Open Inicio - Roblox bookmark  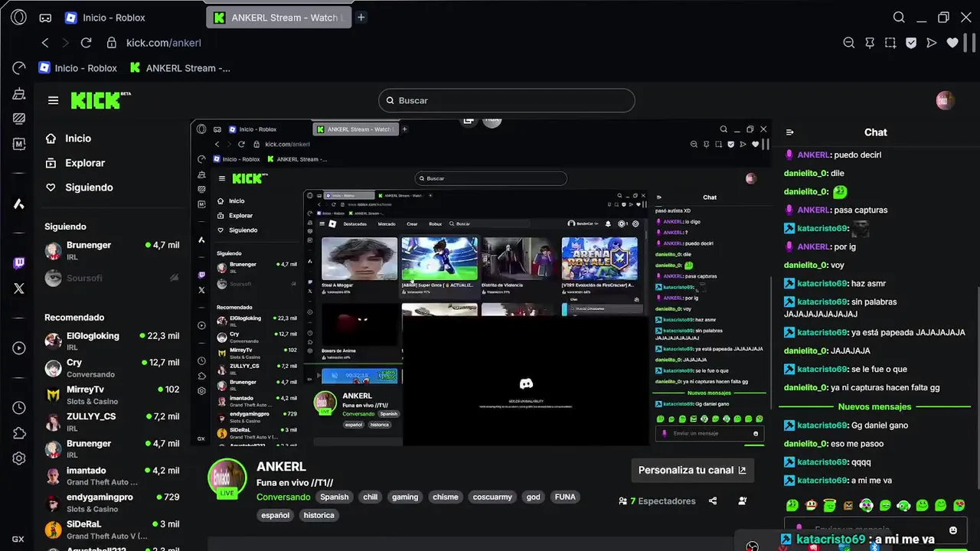click(x=78, y=68)
